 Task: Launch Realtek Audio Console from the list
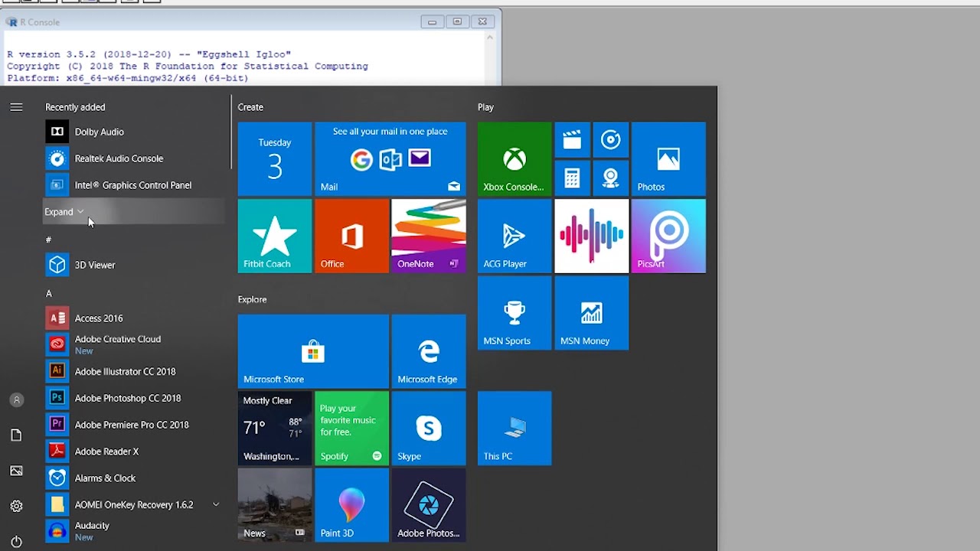pos(134,158)
